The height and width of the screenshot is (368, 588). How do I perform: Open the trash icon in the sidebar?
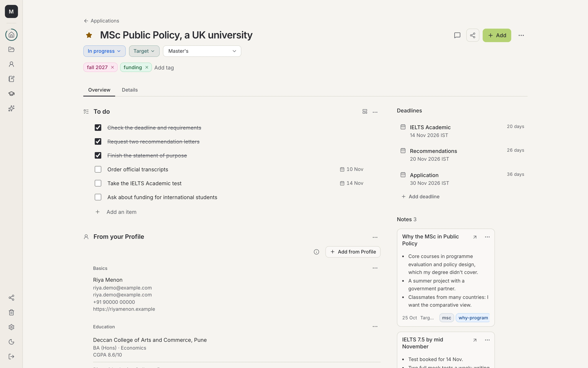tap(11, 313)
